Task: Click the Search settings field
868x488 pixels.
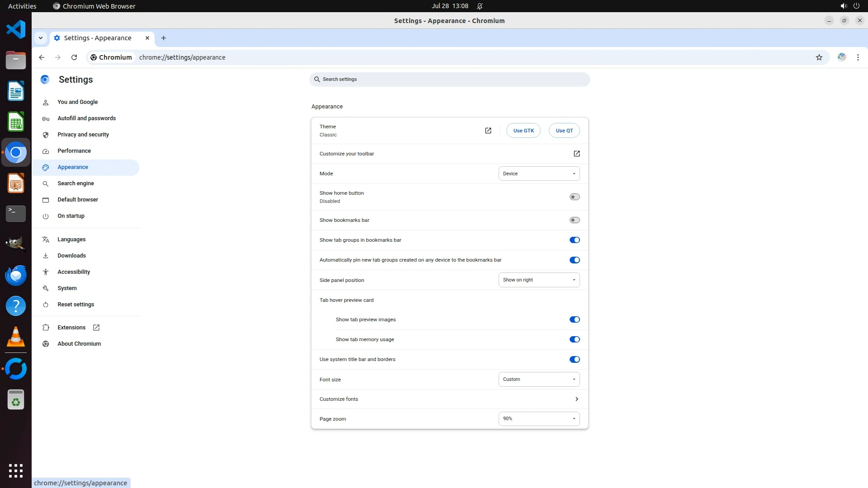Action: click(449, 80)
